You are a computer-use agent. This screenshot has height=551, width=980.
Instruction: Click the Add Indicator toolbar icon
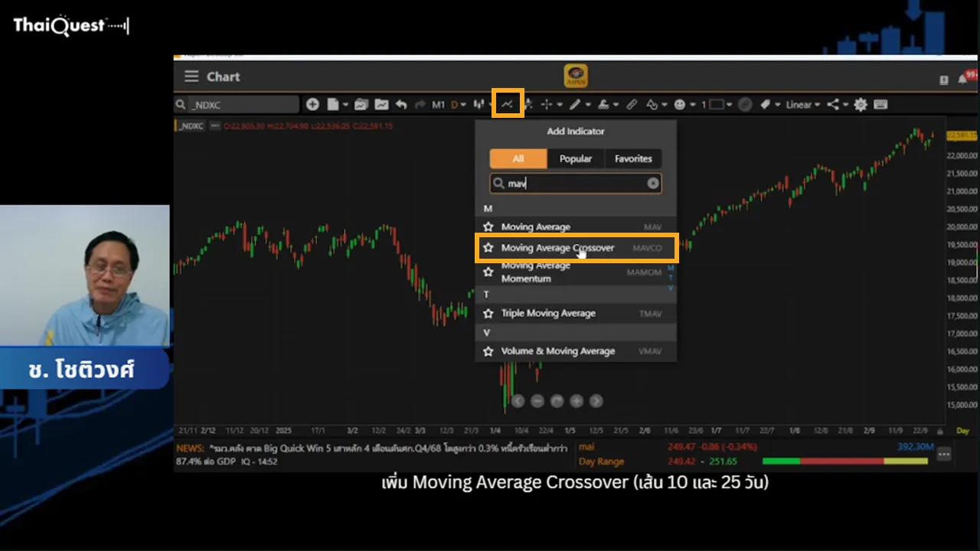[508, 104]
